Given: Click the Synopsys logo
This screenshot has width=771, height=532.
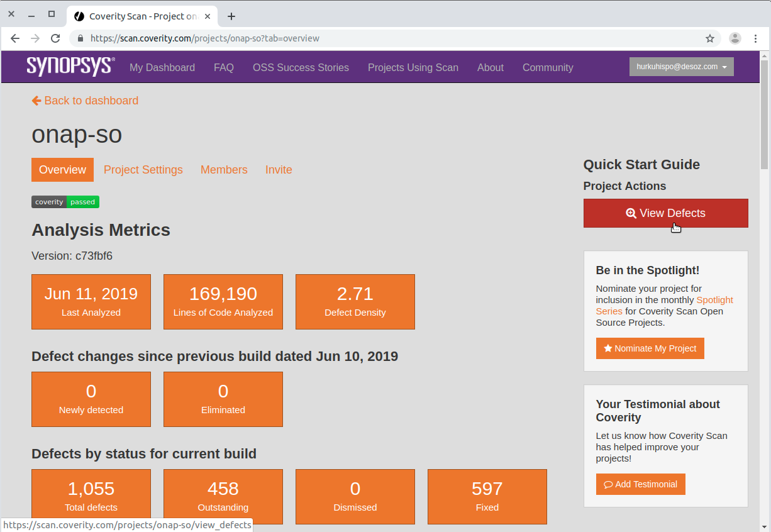Looking at the screenshot, I should click(70, 67).
